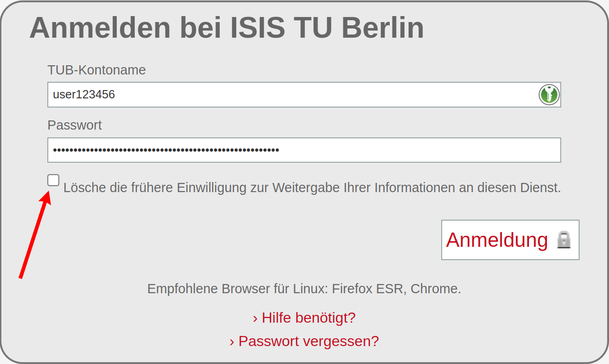The height and width of the screenshot is (364, 609).
Task: Follow the 'Passwort vergessen?' link
Action: pyautogui.click(x=304, y=341)
